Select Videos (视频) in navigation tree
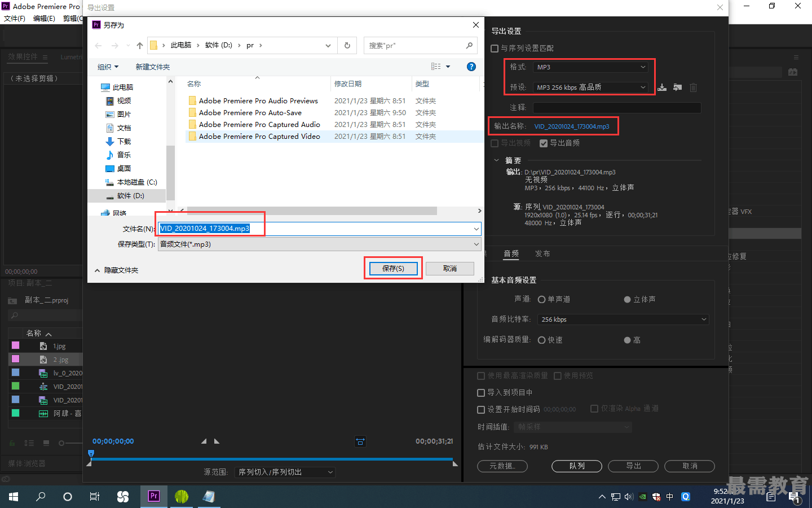The image size is (812, 508). (x=124, y=100)
